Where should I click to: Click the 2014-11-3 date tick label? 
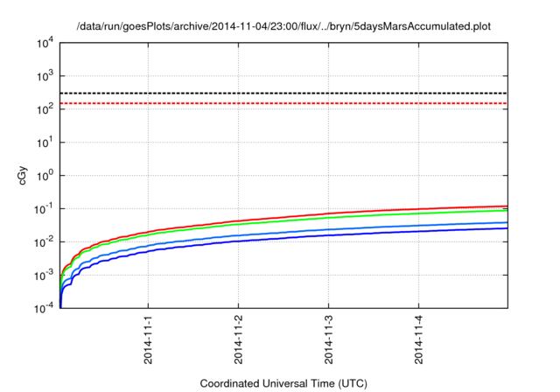[329, 339]
